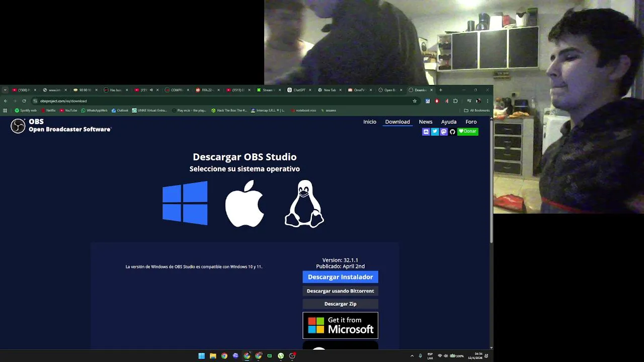Open the Foro nav item
This screenshot has height=362, width=644.
tap(471, 122)
